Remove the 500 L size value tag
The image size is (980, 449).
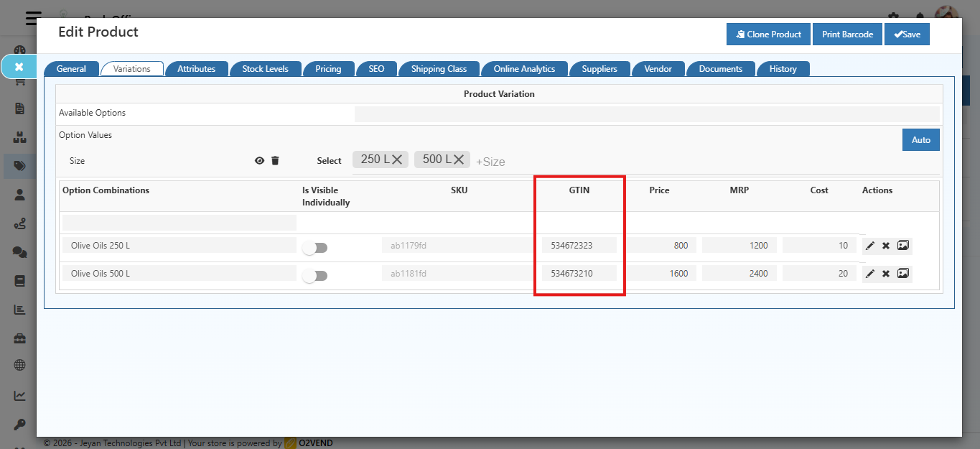459,159
